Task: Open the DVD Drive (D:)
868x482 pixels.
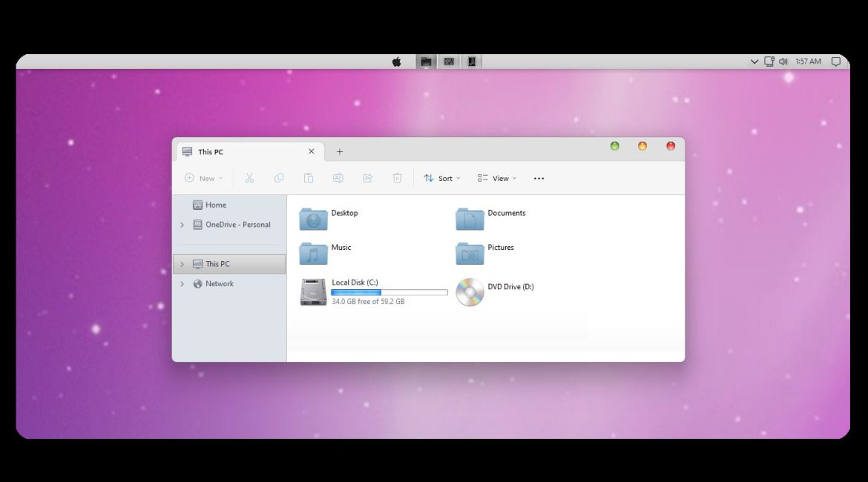Action: (470, 292)
